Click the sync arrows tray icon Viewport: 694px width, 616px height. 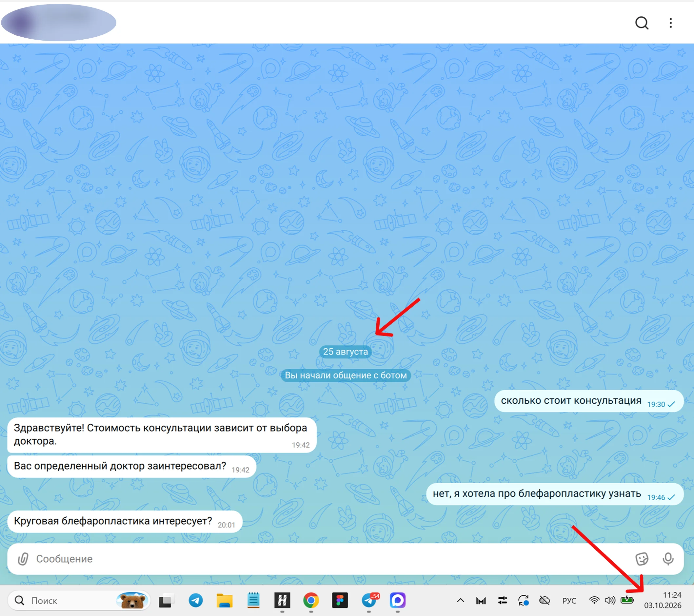pos(524,600)
